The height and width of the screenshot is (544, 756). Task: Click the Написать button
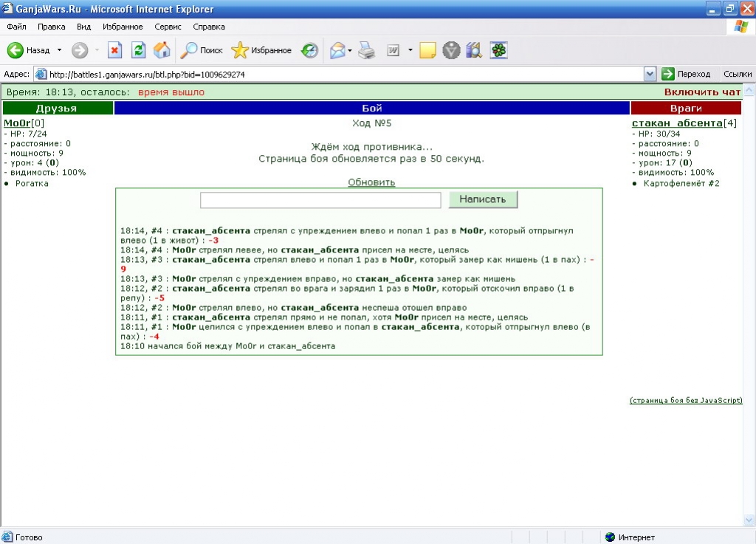click(x=483, y=199)
